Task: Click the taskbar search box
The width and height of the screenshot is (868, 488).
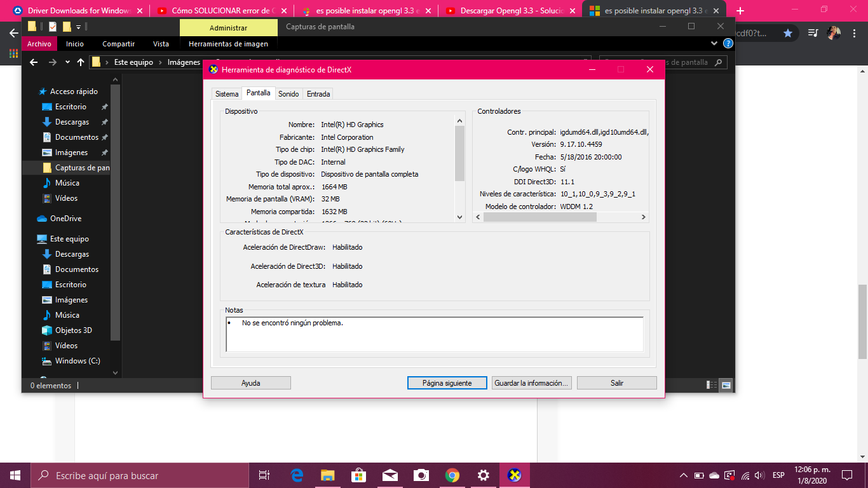Action: (140, 475)
